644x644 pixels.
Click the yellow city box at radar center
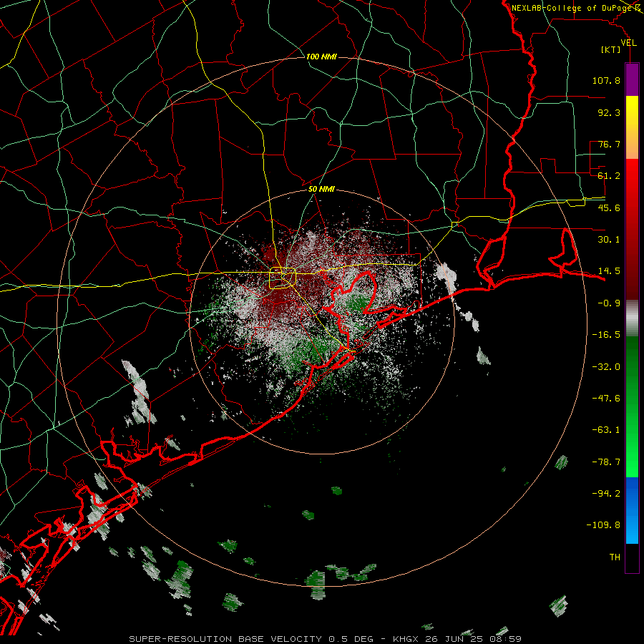(x=283, y=278)
